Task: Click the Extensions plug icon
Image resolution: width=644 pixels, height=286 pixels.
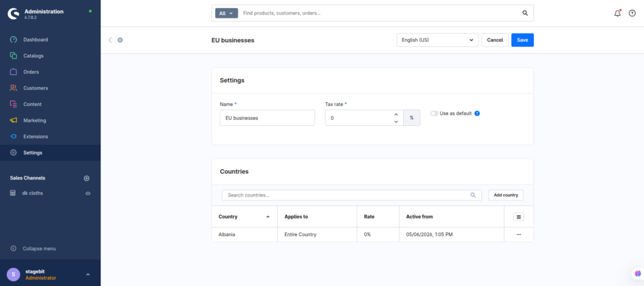Action: [14, 137]
